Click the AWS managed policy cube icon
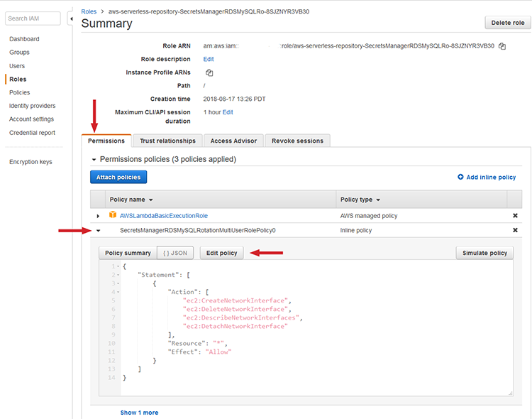 pos(113,214)
